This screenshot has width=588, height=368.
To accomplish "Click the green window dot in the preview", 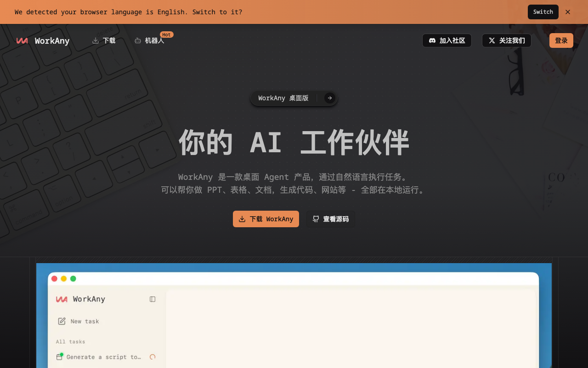I will 73,279.
